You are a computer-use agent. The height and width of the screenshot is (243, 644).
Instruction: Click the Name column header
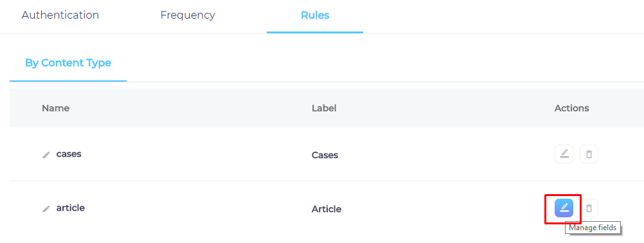[x=55, y=108]
